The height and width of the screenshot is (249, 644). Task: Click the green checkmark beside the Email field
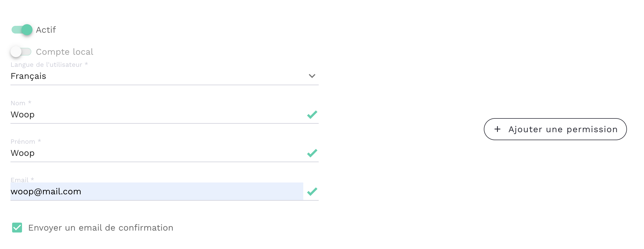click(x=312, y=192)
